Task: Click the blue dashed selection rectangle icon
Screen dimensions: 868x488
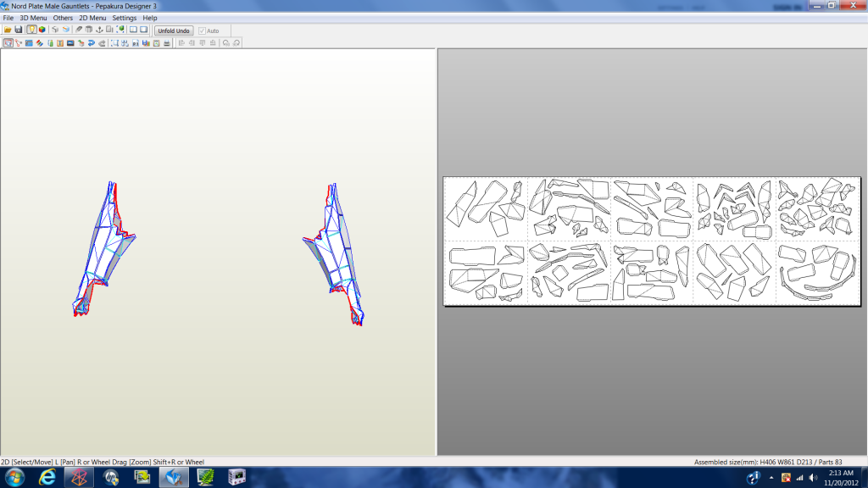Action: tap(114, 43)
